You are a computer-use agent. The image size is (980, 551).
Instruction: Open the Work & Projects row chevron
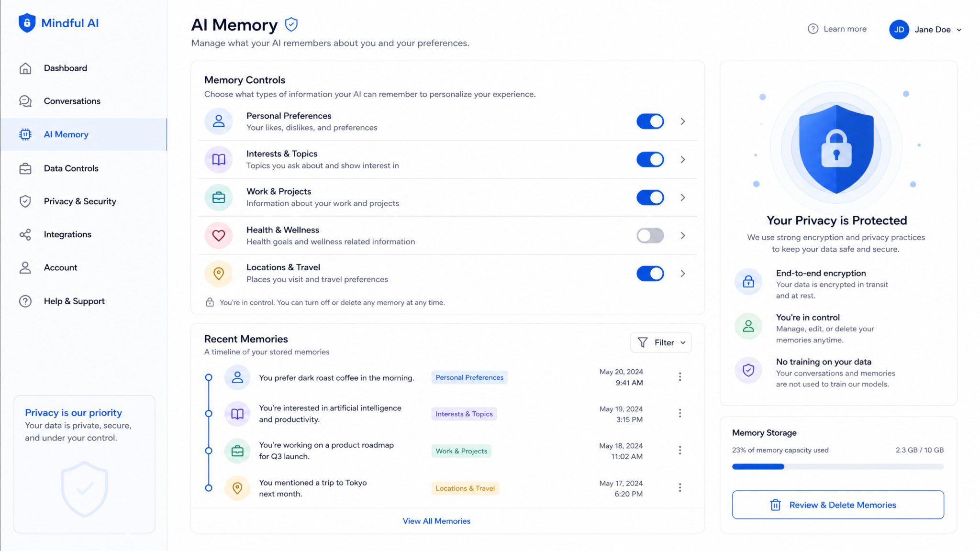[683, 198]
